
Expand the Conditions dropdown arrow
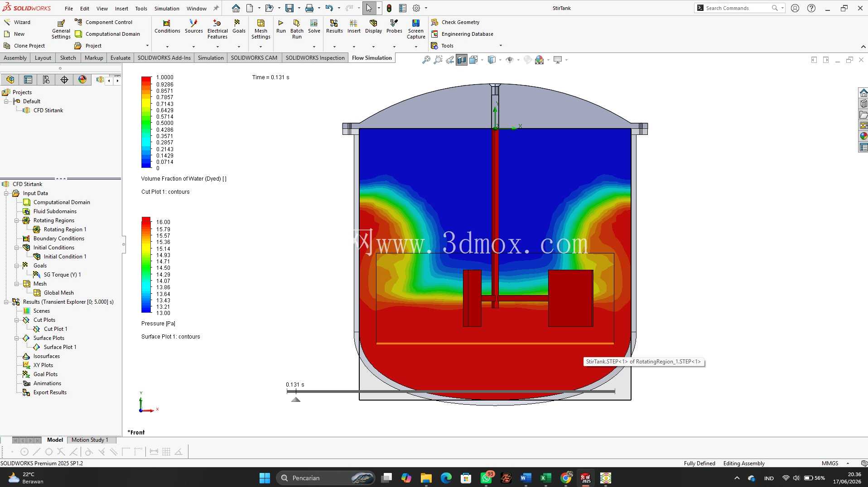pyautogui.click(x=167, y=47)
